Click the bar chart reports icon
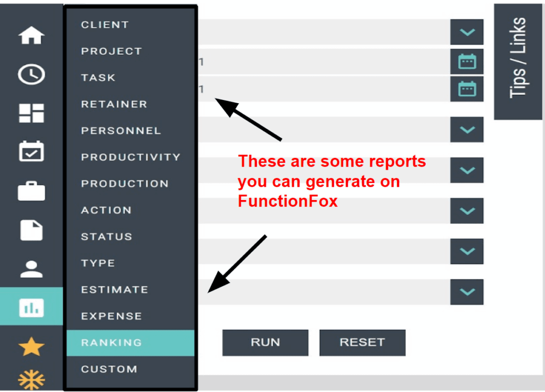This screenshot has height=392, width=545. (x=31, y=307)
